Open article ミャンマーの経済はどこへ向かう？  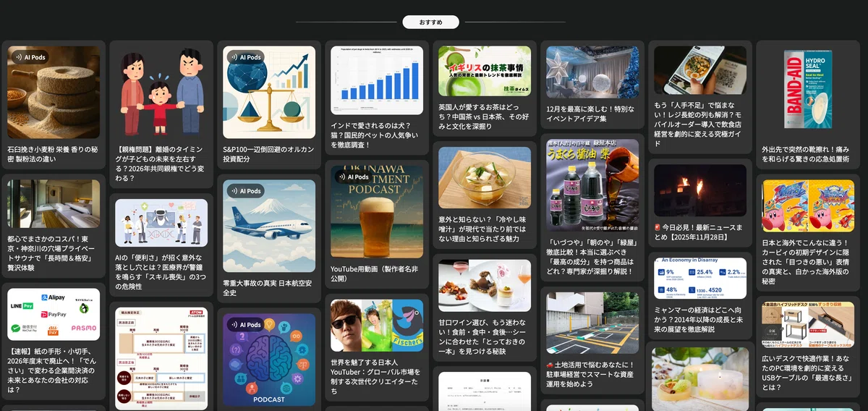pos(700,319)
